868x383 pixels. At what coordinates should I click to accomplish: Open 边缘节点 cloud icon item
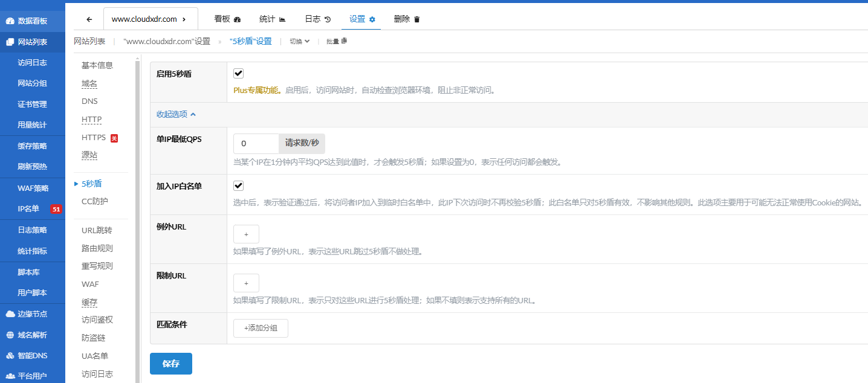coord(32,314)
